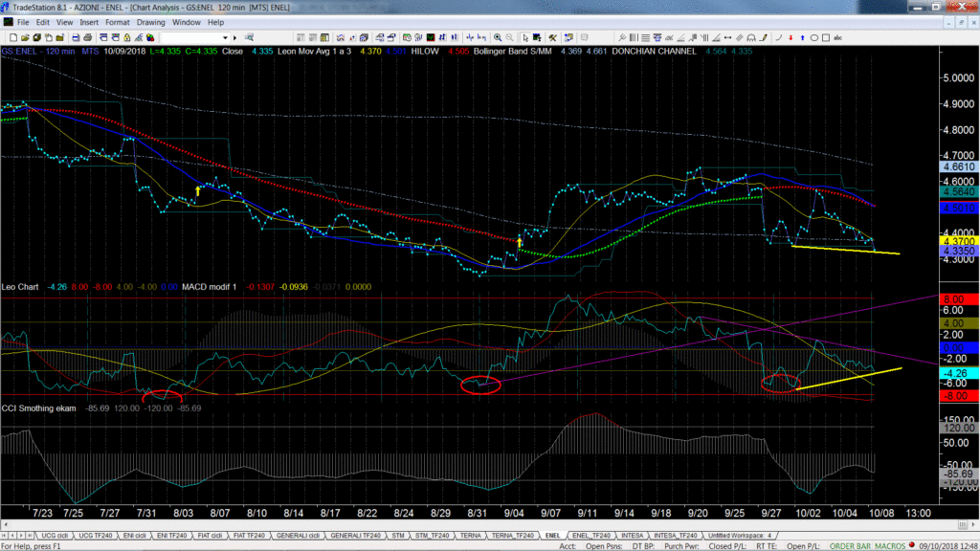
Task: Open the View menu
Action: [64, 23]
